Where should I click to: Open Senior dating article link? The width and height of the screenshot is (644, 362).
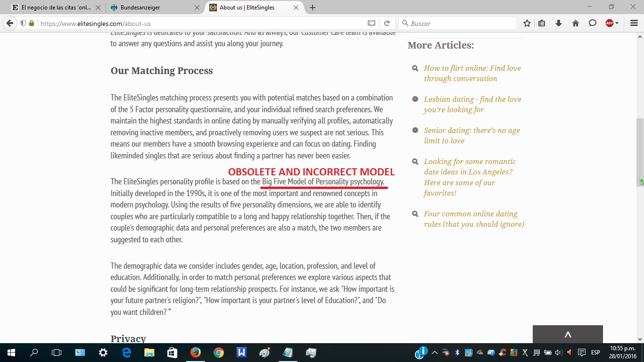[x=471, y=135]
